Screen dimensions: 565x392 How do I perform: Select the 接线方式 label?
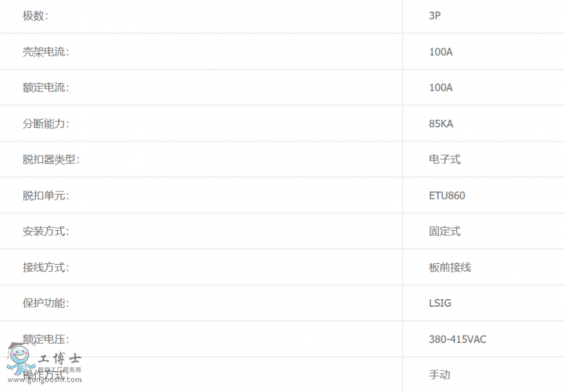tap(46, 267)
